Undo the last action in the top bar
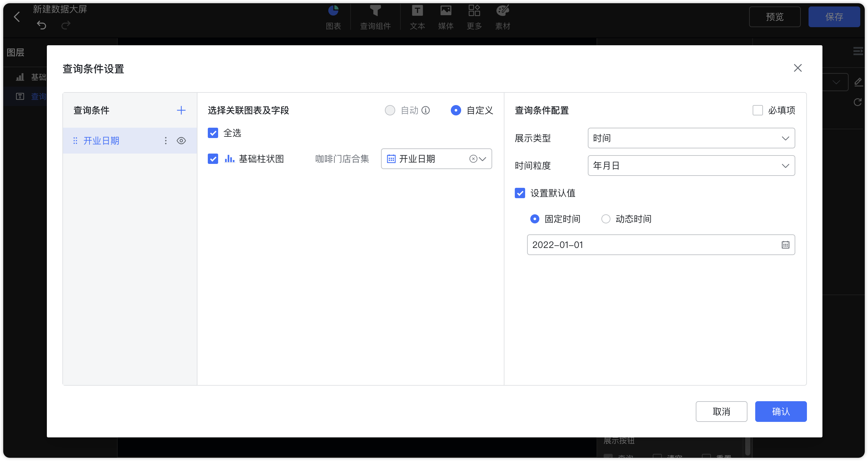 click(x=41, y=25)
